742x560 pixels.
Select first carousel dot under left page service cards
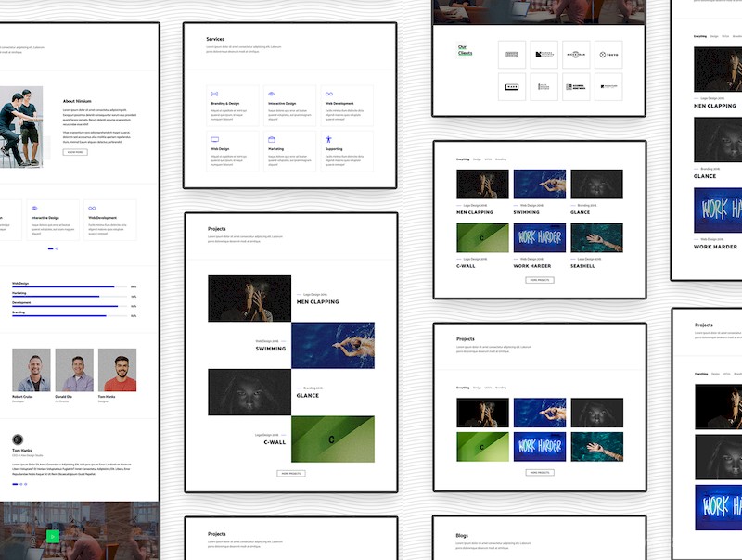(x=51, y=248)
